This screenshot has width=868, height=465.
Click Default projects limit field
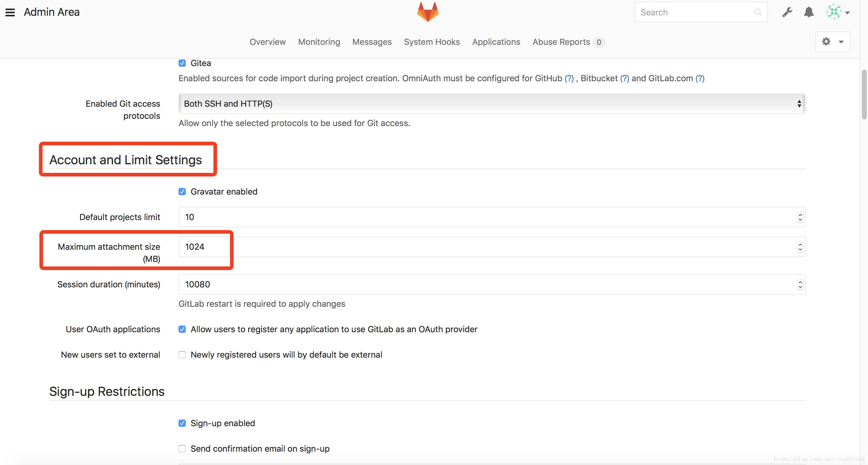(492, 217)
